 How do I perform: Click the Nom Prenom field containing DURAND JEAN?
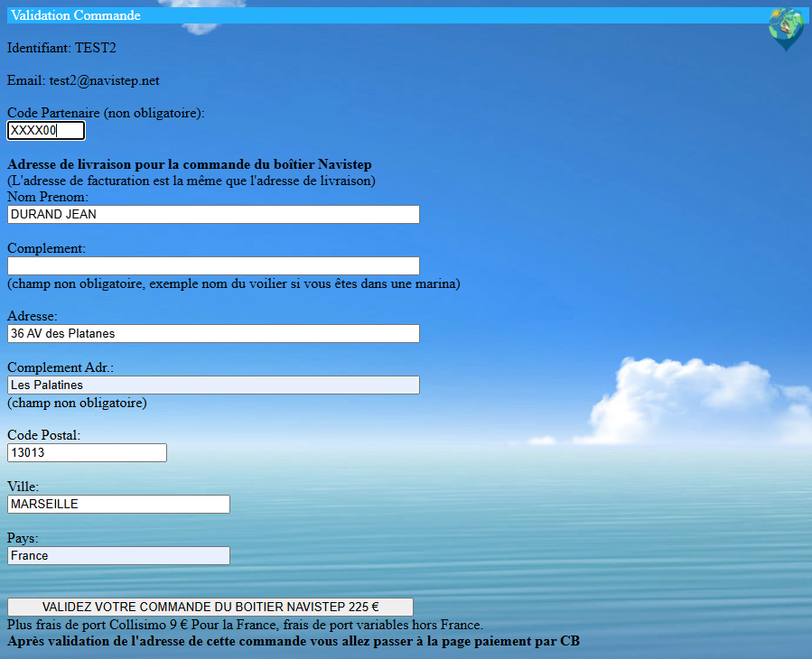point(213,214)
